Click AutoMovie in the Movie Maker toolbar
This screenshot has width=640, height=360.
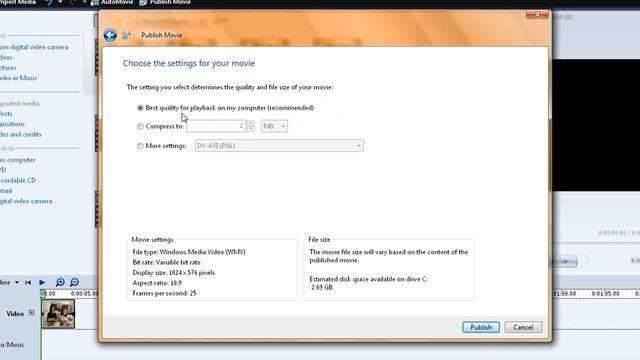(112, 2)
